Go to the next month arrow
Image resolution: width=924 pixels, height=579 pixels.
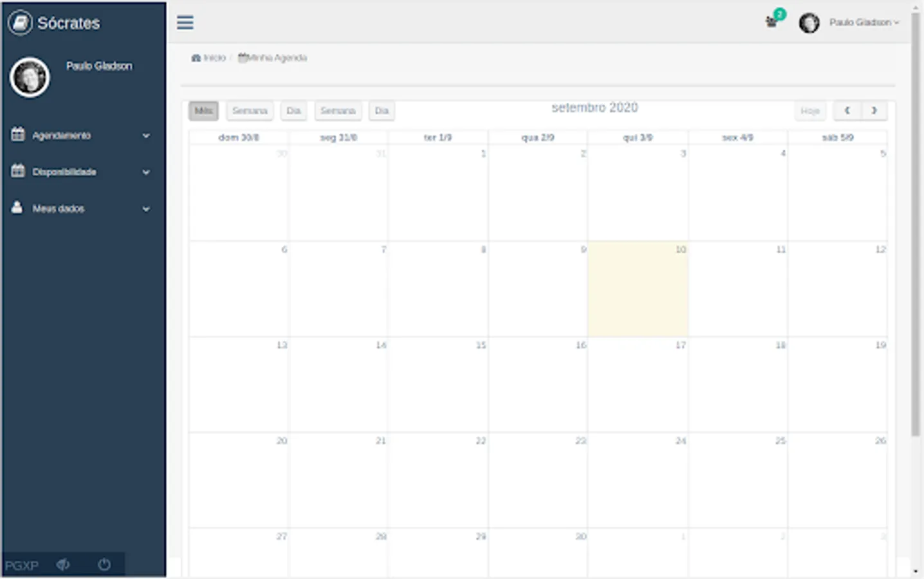point(874,111)
